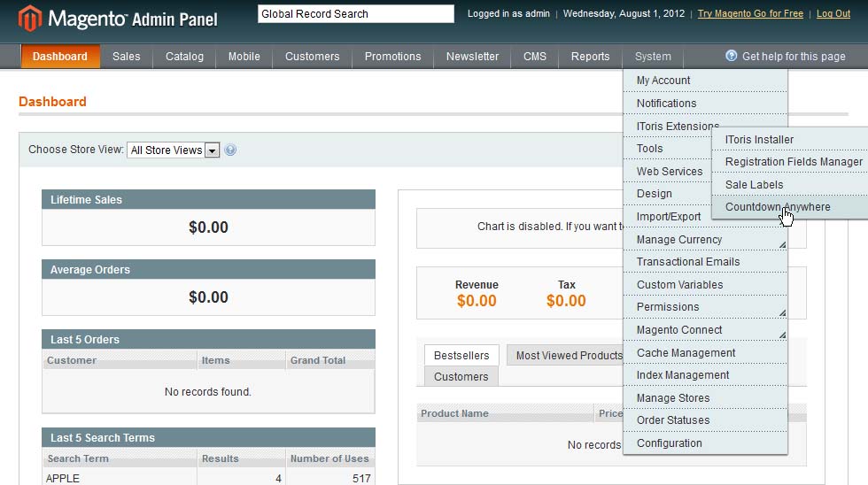The image size is (868, 485).
Task: Go to the Reports menu
Action: click(590, 57)
